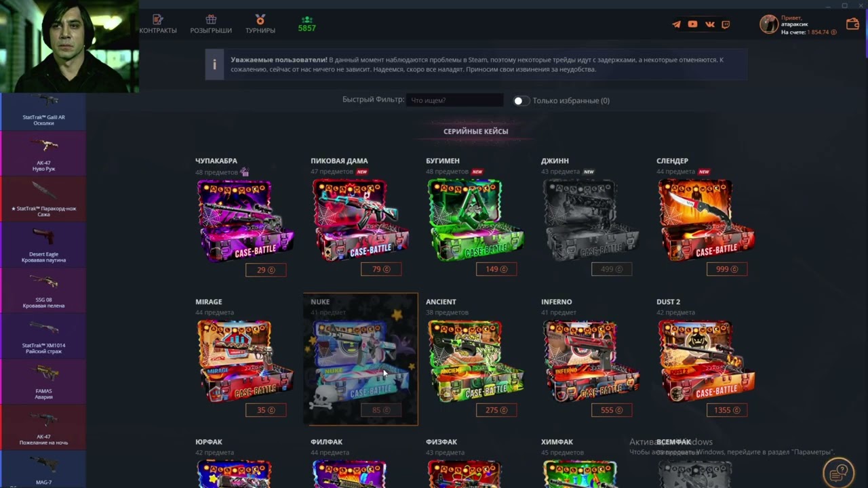The width and height of the screenshot is (868, 488).
Task: Click the info icon in the Steam notice
Action: click(214, 64)
